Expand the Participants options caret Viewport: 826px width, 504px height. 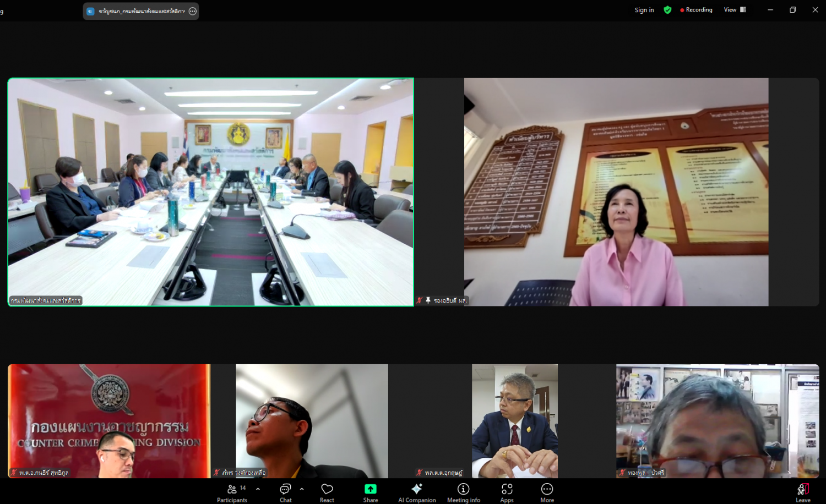coord(258,489)
